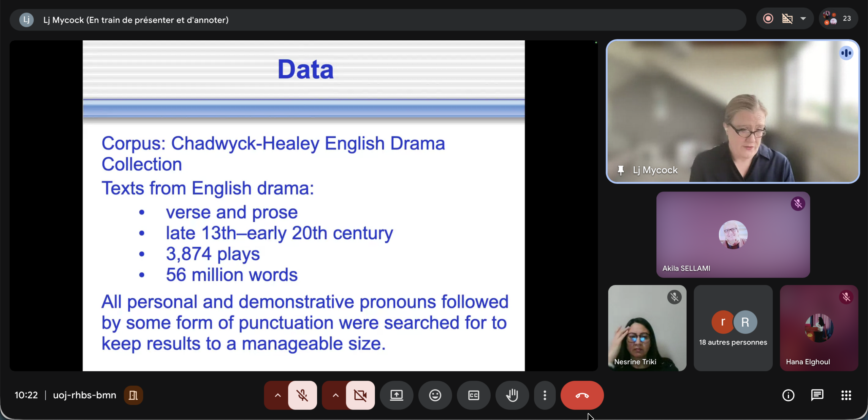Open the emoji reactions button
This screenshot has width=868, height=420.
[x=435, y=395]
